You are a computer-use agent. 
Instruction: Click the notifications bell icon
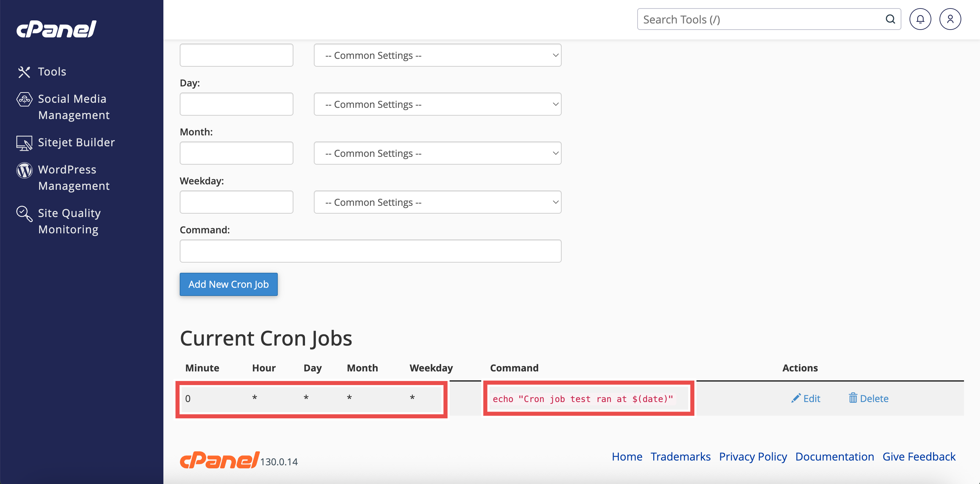tap(920, 19)
